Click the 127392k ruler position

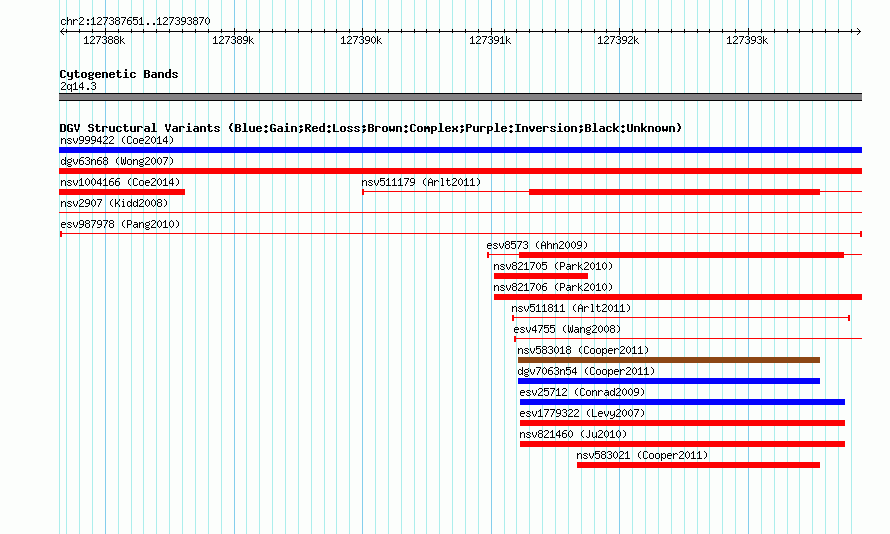[x=618, y=40]
